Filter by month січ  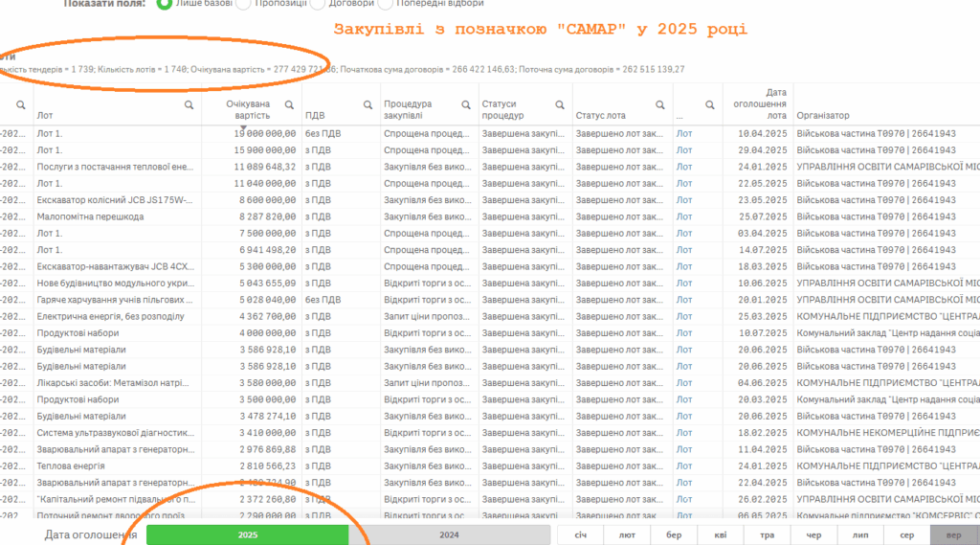point(580,534)
